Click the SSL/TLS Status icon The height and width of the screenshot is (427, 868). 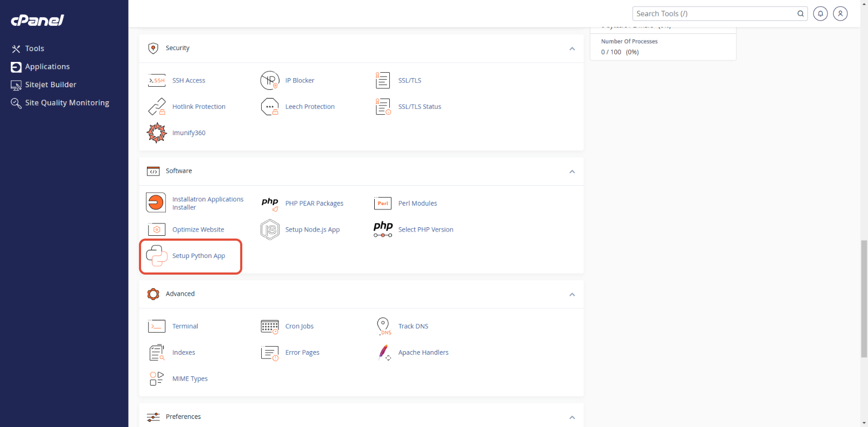(383, 107)
